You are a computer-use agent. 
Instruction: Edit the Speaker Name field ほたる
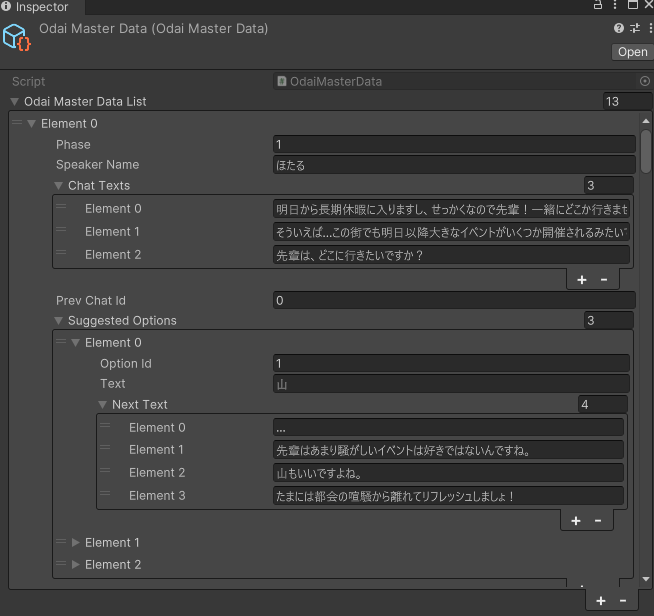pyautogui.click(x=454, y=165)
